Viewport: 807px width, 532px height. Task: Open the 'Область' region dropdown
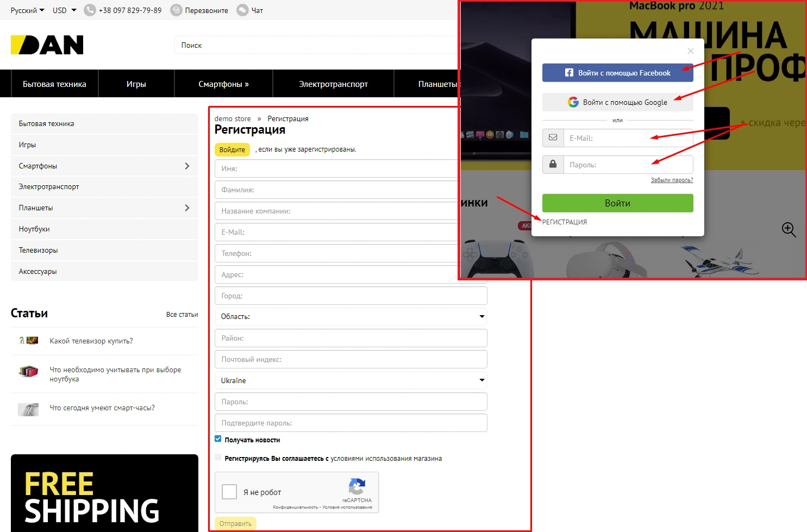pyautogui.click(x=351, y=316)
